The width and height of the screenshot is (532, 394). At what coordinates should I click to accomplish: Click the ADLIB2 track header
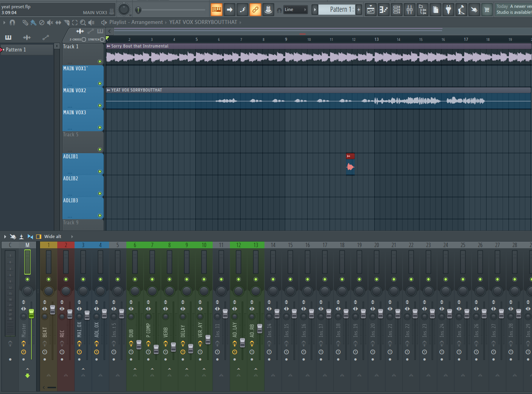83,186
